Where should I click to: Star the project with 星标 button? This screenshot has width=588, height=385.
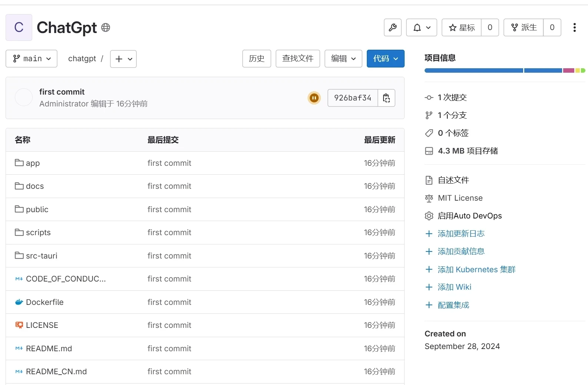(462, 27)
